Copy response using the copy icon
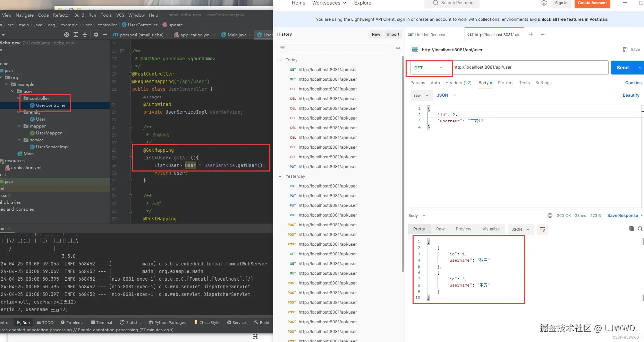The width and height of the screenshot is (644, 342). [632, 229]
